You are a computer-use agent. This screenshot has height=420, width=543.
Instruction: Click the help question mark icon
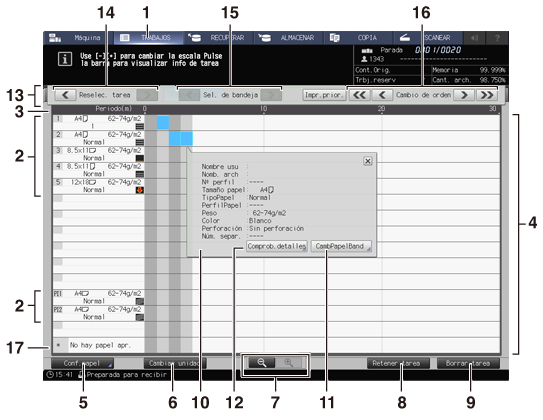[497, 38]
